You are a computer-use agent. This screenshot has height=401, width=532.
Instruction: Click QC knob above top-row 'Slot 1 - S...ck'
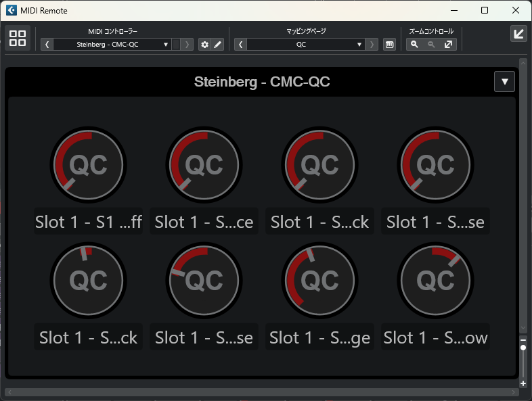[x=319, y=165]
